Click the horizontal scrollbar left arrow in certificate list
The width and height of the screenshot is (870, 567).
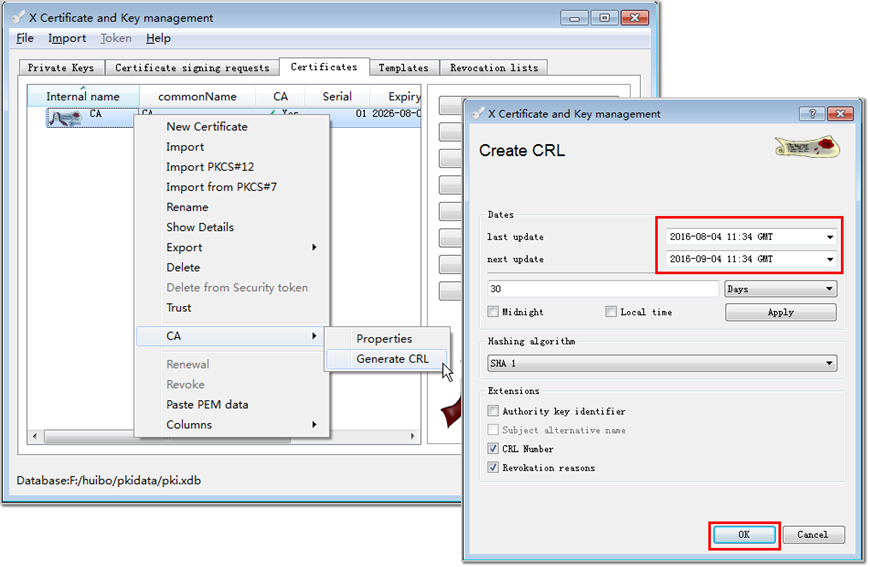tap(35, 436)
